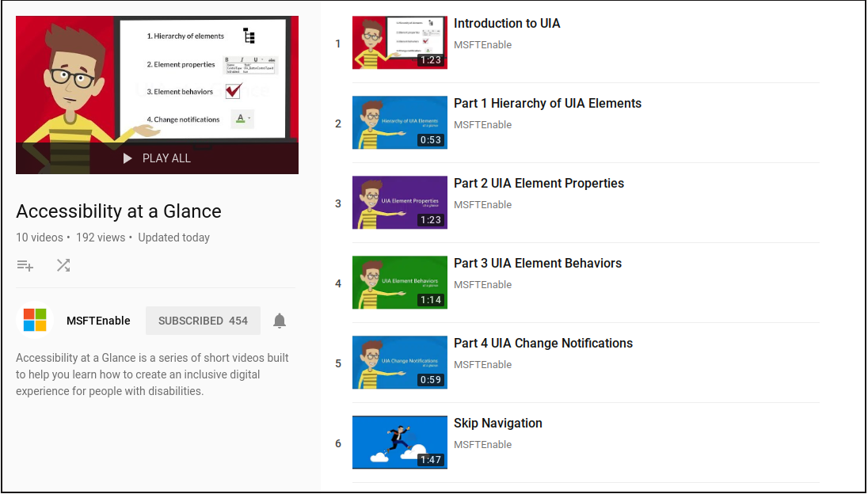Click the Microsoft logo channel avatar
The height and width of the screenshot is (494, 868).
[35, 321]
